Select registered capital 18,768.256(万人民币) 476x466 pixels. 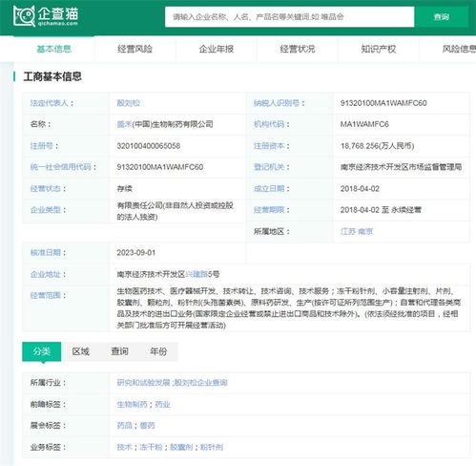pos(378,146)
